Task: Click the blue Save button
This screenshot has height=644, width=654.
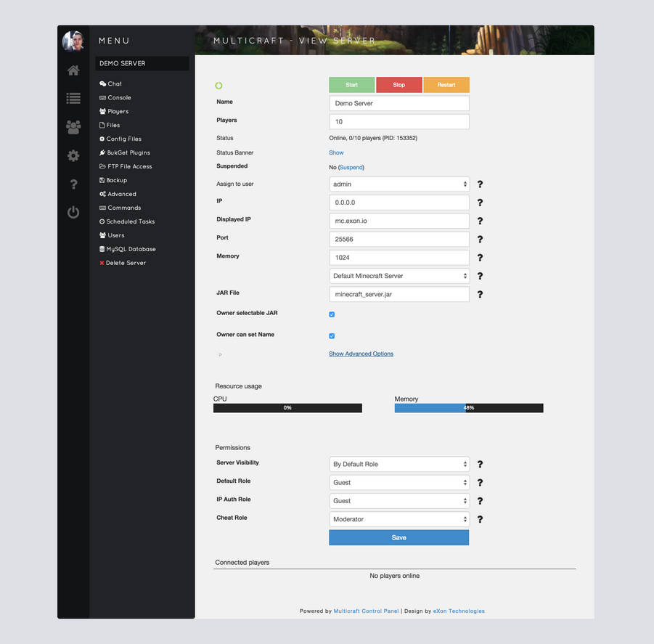Action: pyautogui.click(x=398, y=538)
